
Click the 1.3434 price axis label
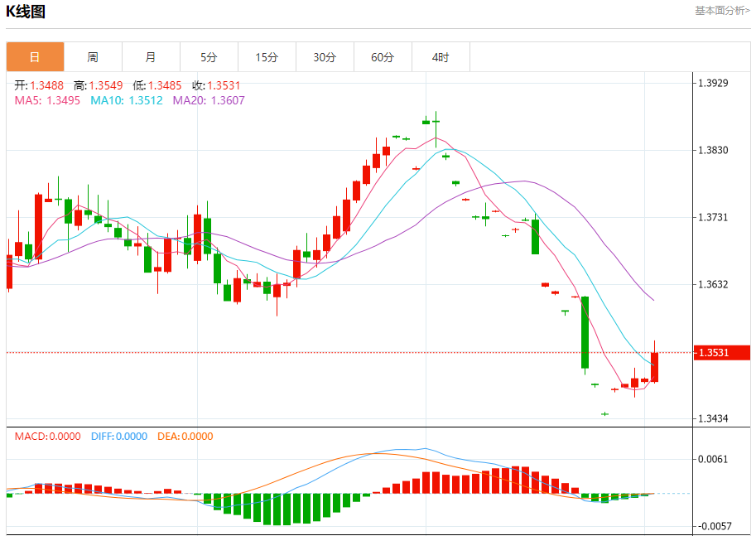(x=714, y=418)
